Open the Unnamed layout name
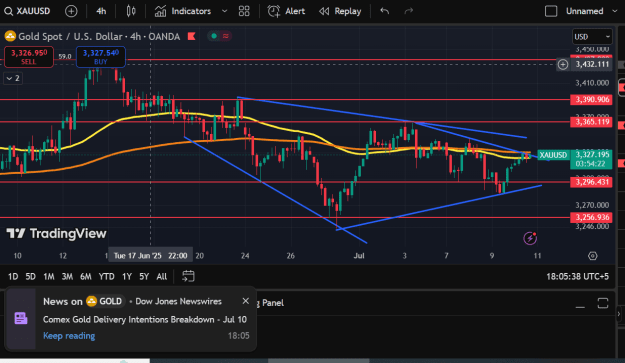Image resolution: width=625 pixels, height=363 pixels. click(x=584, y=11)
